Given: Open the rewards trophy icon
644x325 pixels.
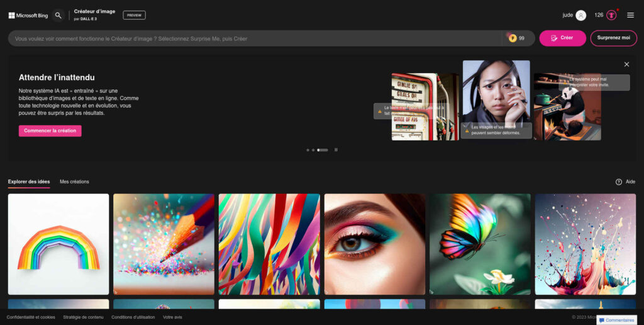Looking at the screenshot, I should (611, 15).
